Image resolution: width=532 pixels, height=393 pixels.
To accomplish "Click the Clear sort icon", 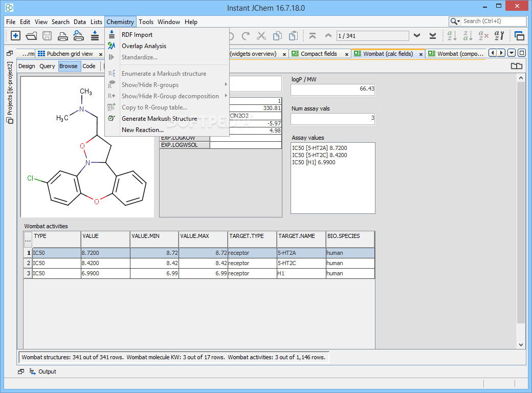I will [x=483, y=36].
